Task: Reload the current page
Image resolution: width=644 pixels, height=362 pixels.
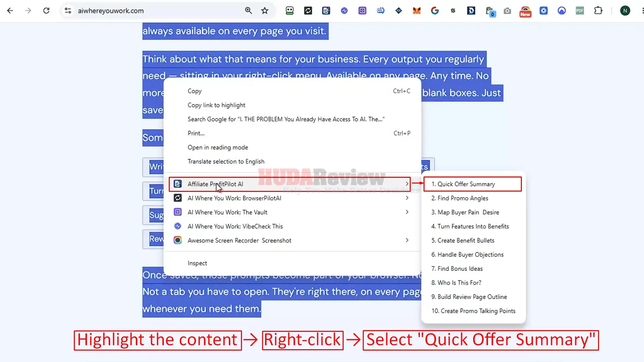Action: pyautogui.click(x=46, y=11)
